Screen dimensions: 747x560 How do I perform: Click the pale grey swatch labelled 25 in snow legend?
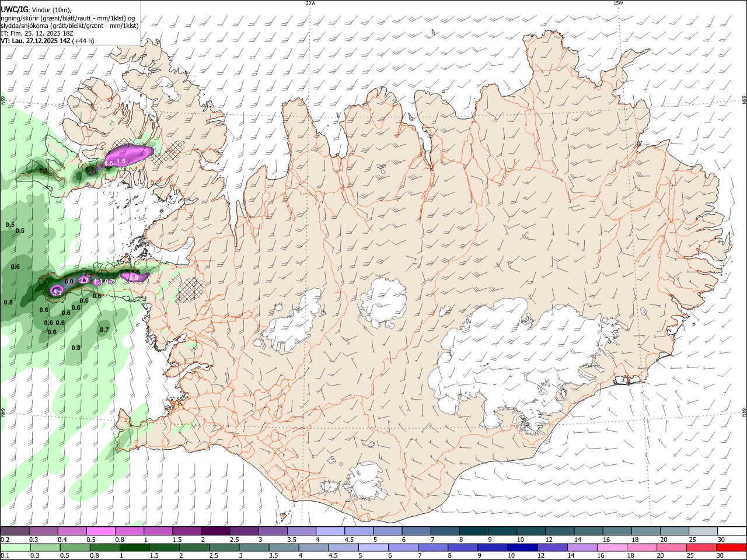click(x=703, y=531)
